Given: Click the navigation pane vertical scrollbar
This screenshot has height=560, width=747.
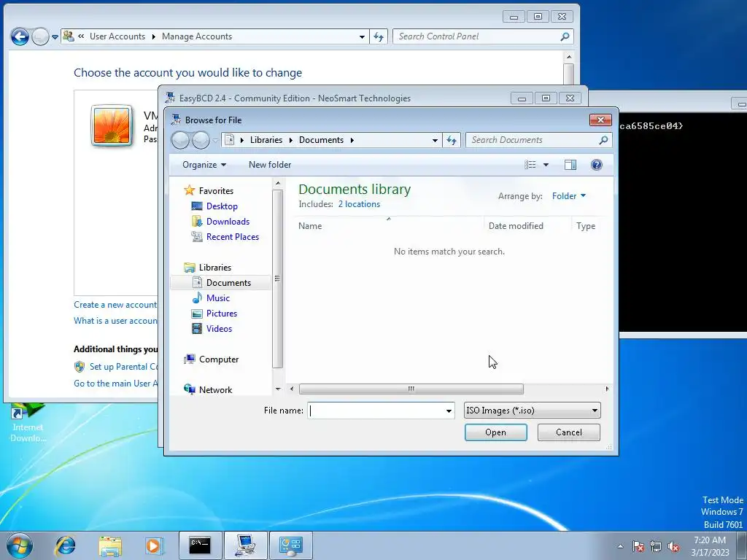Looking at the screenshot, I should (x=278, y=279).
